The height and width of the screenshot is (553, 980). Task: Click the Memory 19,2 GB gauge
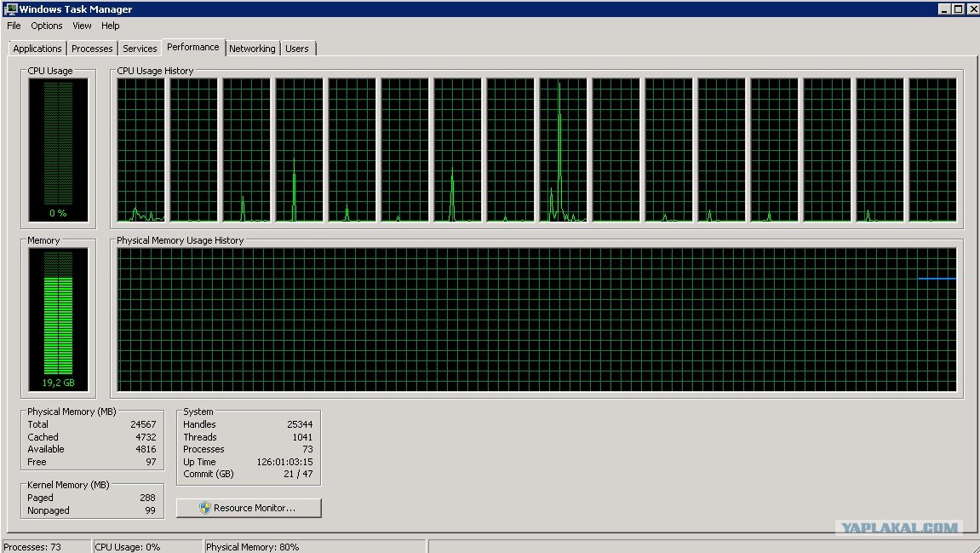pyautogui.click(x=58, y=319)
